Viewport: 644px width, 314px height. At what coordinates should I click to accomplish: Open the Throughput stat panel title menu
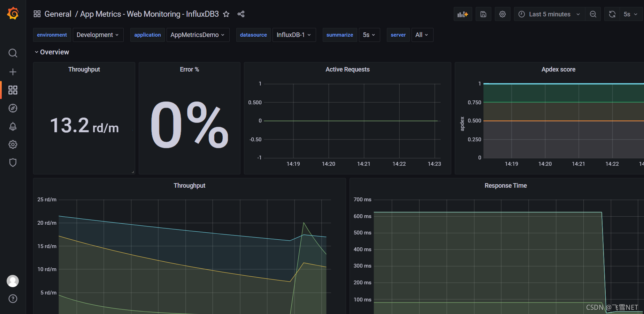pos(84,69)
